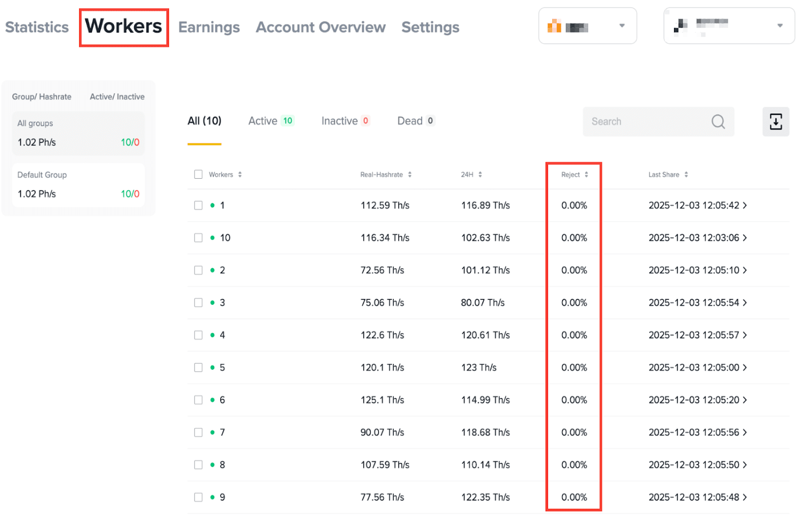Click the 116.34 Th/s real-hashrate value
The height and width of the screenshot is (516, 812).
tap(385, 238)
